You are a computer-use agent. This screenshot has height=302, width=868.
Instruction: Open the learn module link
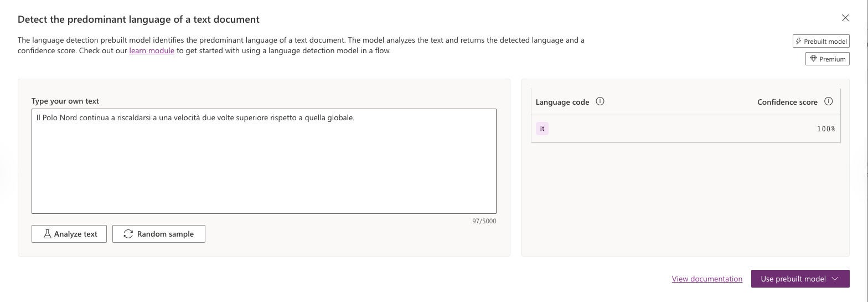point(152,50)
